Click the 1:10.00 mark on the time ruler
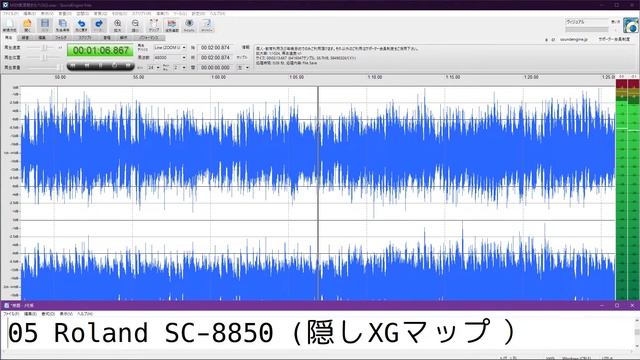The height and width of the screenshot is (360, 640). (375, 77)
